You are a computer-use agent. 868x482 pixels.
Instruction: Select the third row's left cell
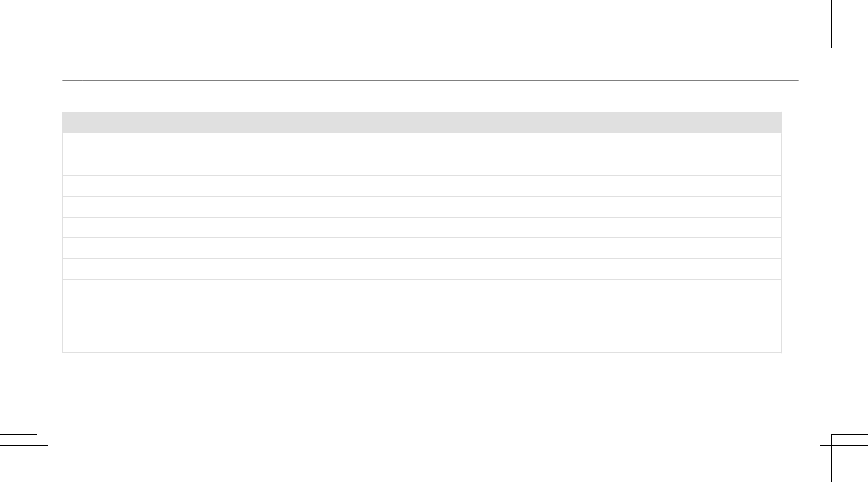tap(182, 186)
